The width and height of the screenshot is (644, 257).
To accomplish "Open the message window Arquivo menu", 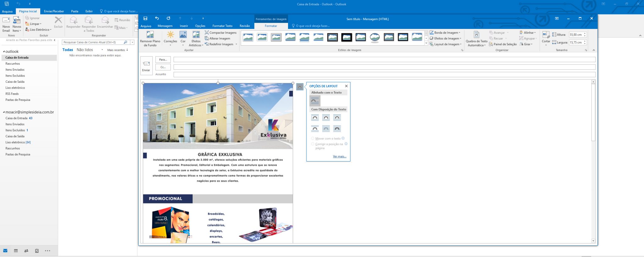I will click(x=146, y=26).
